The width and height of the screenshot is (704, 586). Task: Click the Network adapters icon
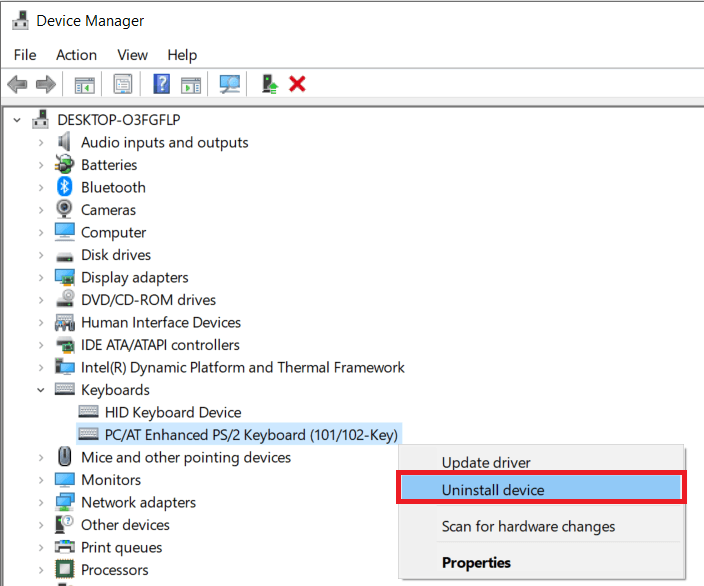pos(65,502)
